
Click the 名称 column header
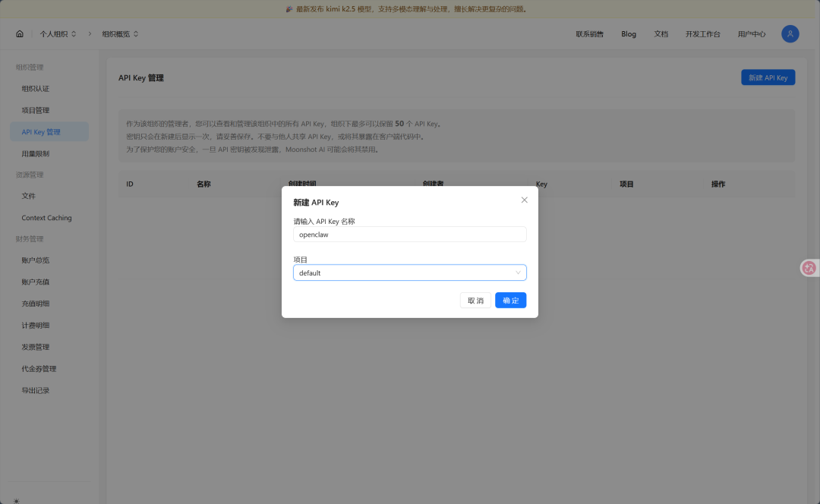point(203,184)
